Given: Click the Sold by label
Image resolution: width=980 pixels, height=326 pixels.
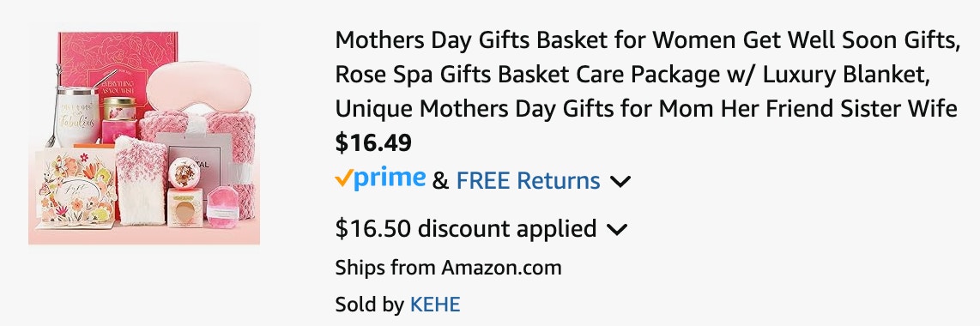Looking at the screenshot, I should (x=369, y=305).
